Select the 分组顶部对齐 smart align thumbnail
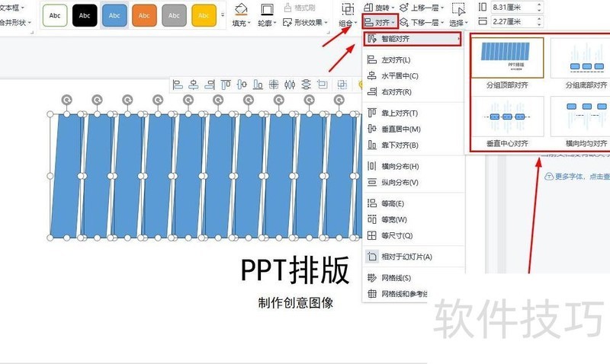 507,58
